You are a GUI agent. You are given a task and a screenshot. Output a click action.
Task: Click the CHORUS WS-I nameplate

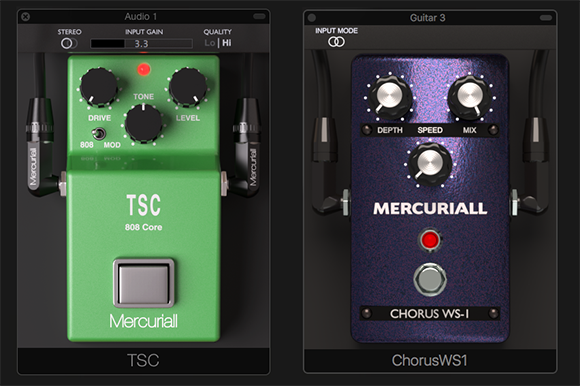click(x=430, y=314)
